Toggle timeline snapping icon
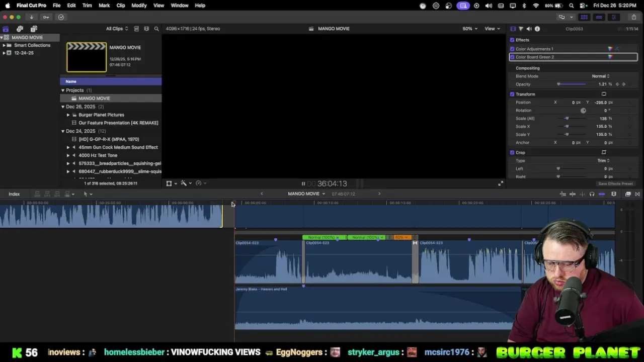This screenshot has width=644, height=362. point(602,194)
